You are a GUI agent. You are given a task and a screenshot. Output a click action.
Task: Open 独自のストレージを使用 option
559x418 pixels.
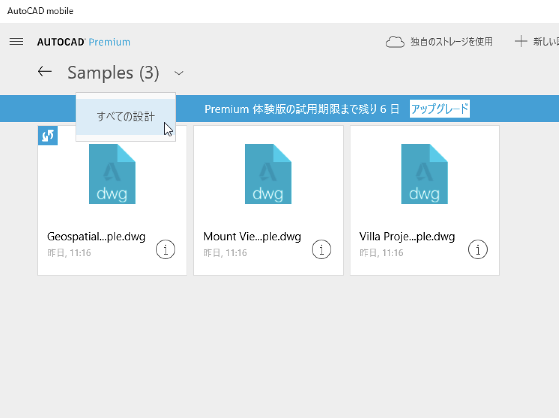coord(451,42)
